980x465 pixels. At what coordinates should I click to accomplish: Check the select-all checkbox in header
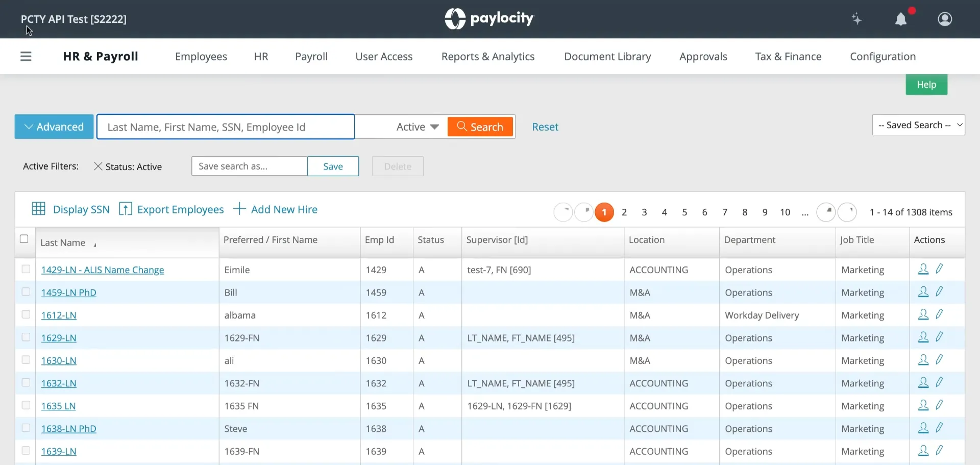click(x=24, y=239)
